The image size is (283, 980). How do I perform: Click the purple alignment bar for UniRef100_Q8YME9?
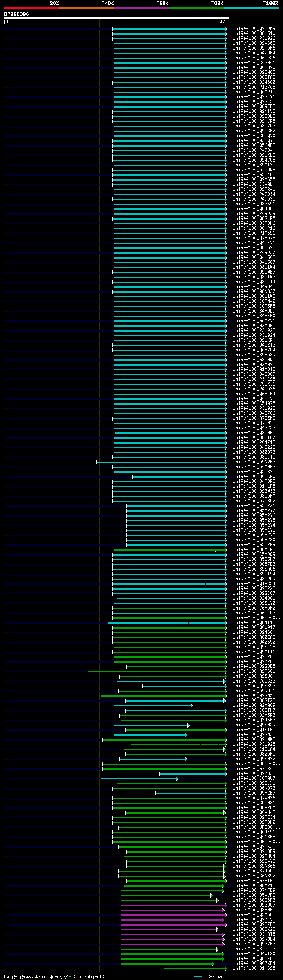172,910
